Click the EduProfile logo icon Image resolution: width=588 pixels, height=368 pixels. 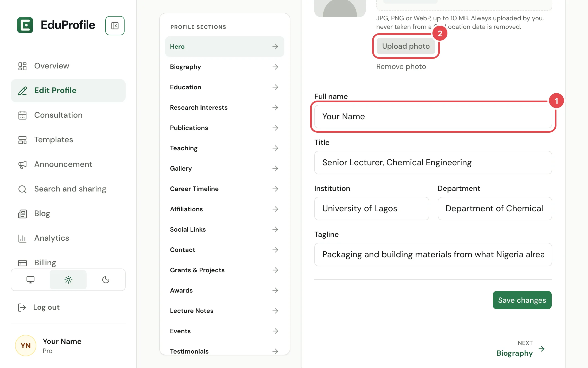[x=25, y=25]
